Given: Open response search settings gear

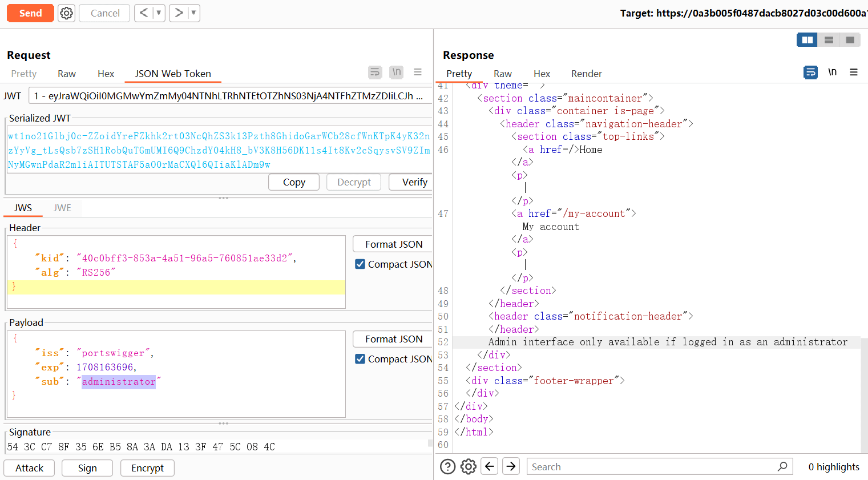Looking at the screenshot, I should coord(469,467).
